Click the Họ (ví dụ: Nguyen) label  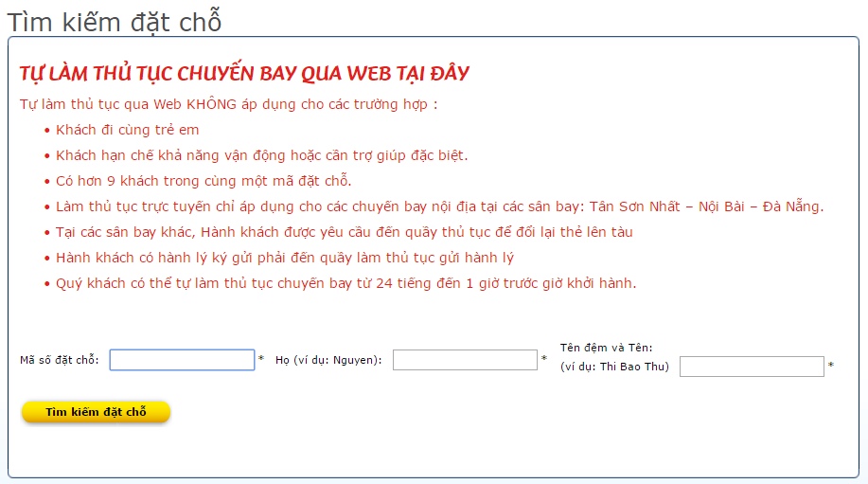pyautogui.click(x=328, y=360)
